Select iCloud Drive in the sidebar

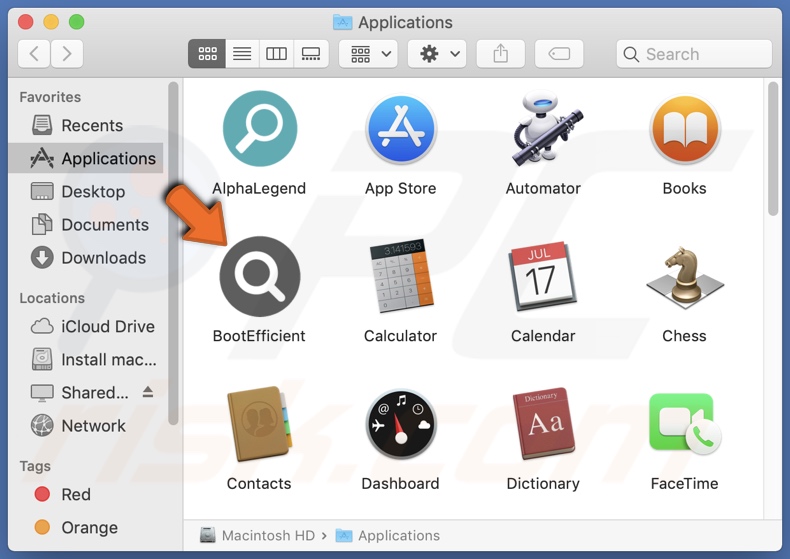coord(107,327)
